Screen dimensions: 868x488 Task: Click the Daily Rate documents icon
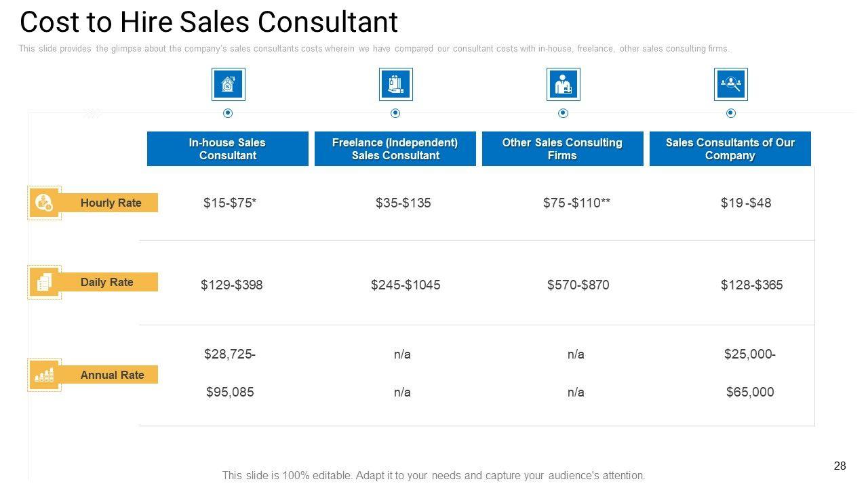[44, 282]
